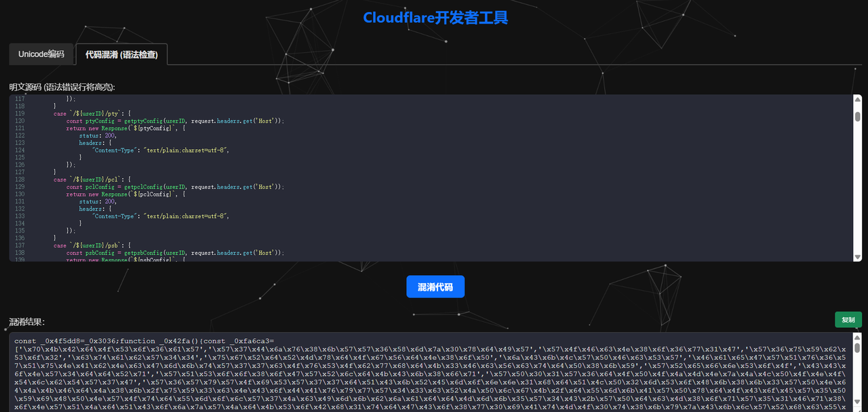Click scroll-up arrow of obfuscated result box

(857, 337)
